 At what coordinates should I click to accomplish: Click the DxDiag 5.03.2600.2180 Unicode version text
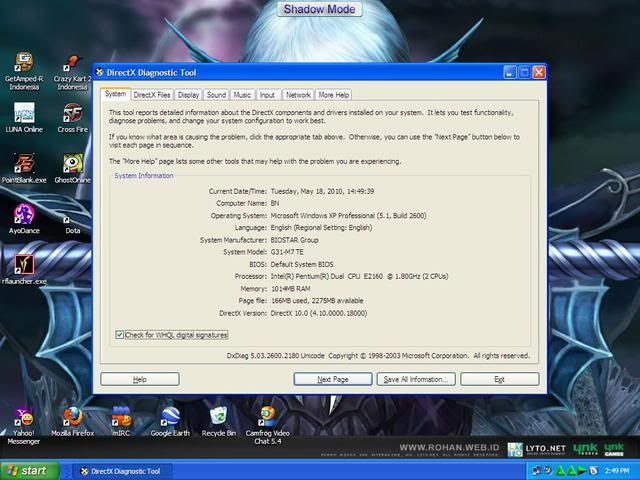(276, 356)
